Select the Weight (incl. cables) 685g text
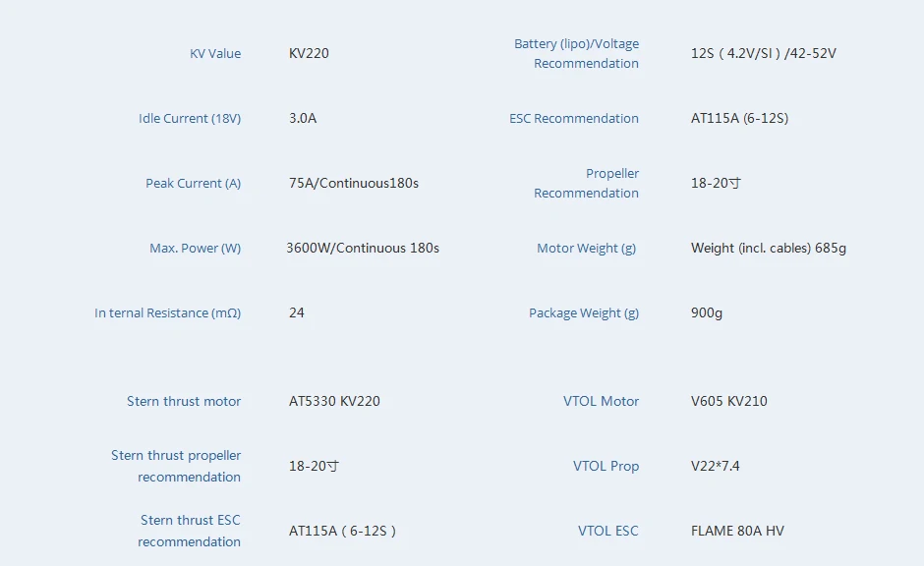Image resolution: width=924 pixels, height=566 pixels. 769,248
